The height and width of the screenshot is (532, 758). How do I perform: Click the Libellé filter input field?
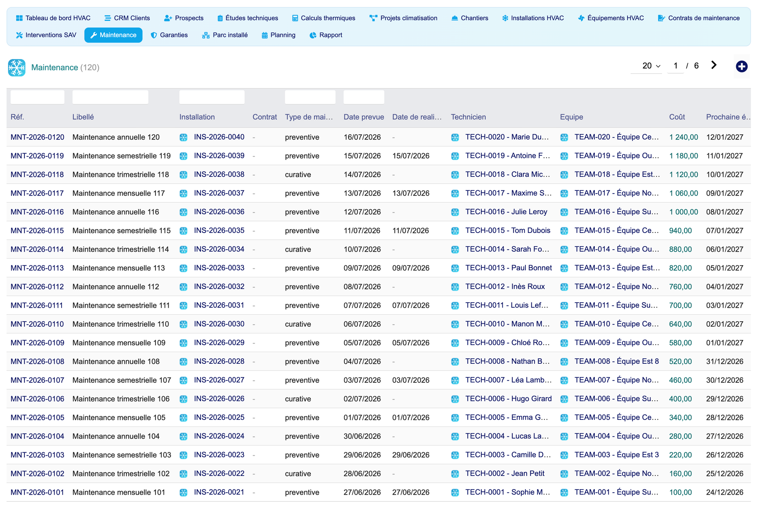pyautogui.click(x=110, y=97)
